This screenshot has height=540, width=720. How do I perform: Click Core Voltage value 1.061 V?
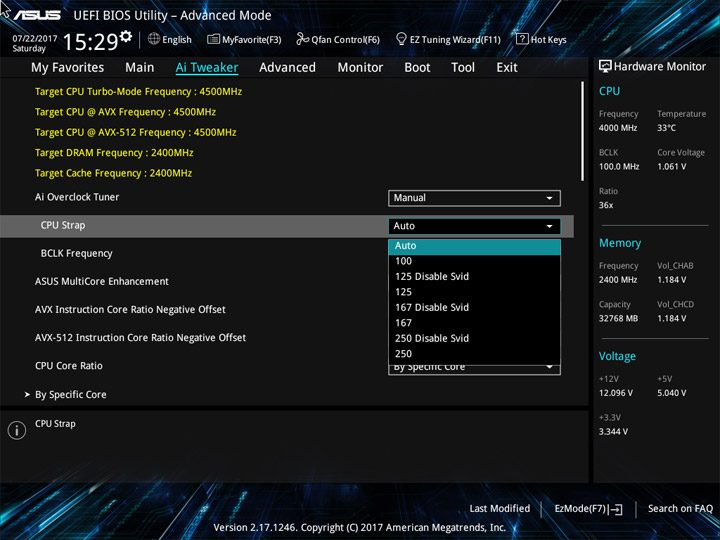(x=671, y=167)
